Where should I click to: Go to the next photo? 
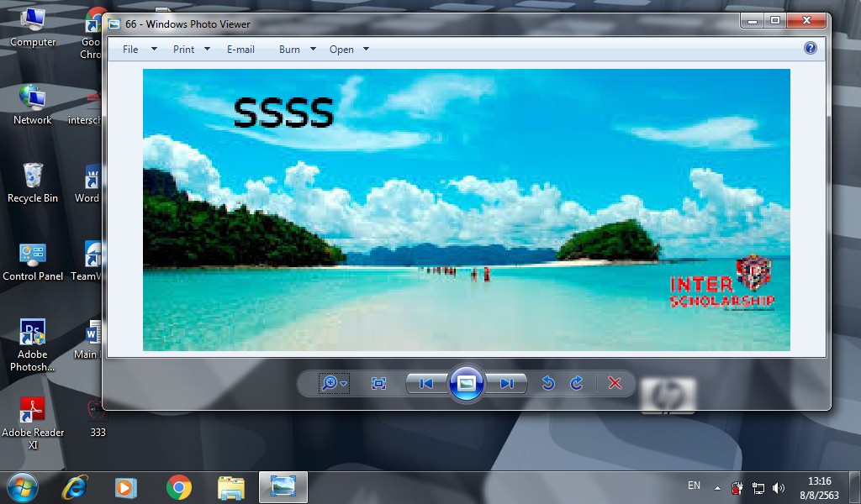pos(506,383)
